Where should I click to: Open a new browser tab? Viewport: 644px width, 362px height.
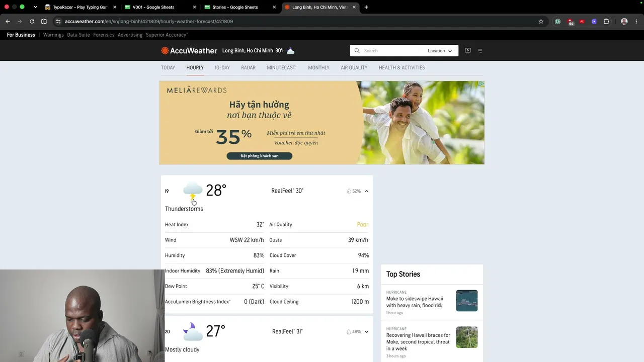[x=366, y=7]
